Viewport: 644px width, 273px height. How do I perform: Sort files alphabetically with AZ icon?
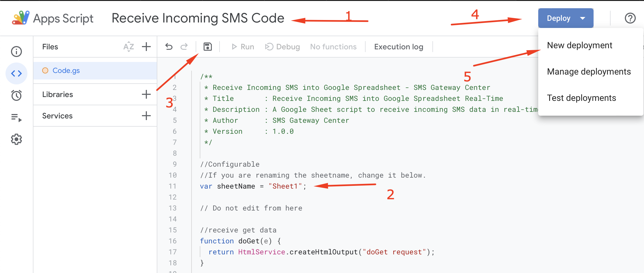click(129, 47)
